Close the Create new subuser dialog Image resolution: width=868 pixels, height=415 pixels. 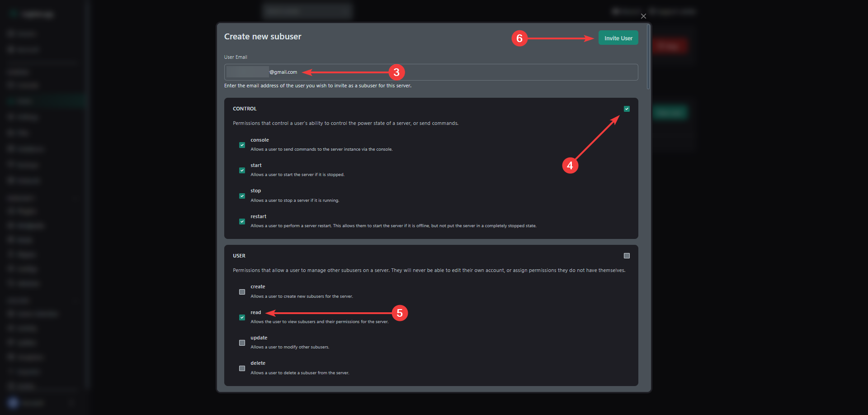pos(643,16)
